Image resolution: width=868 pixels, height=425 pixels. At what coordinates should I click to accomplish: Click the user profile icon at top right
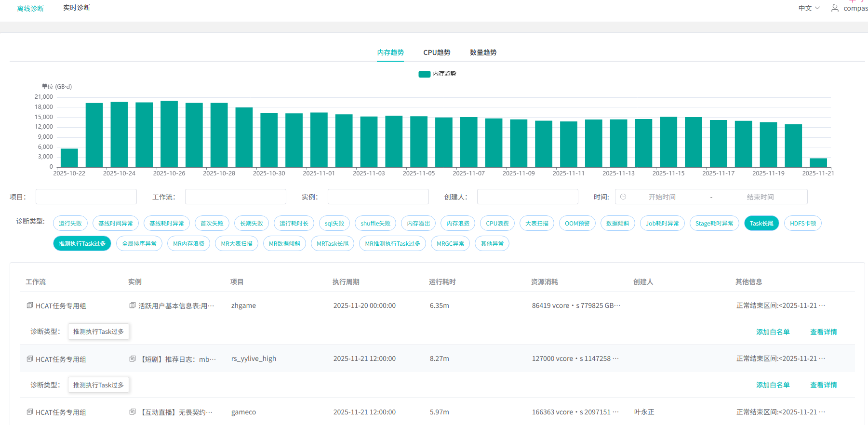click(835, 8)
